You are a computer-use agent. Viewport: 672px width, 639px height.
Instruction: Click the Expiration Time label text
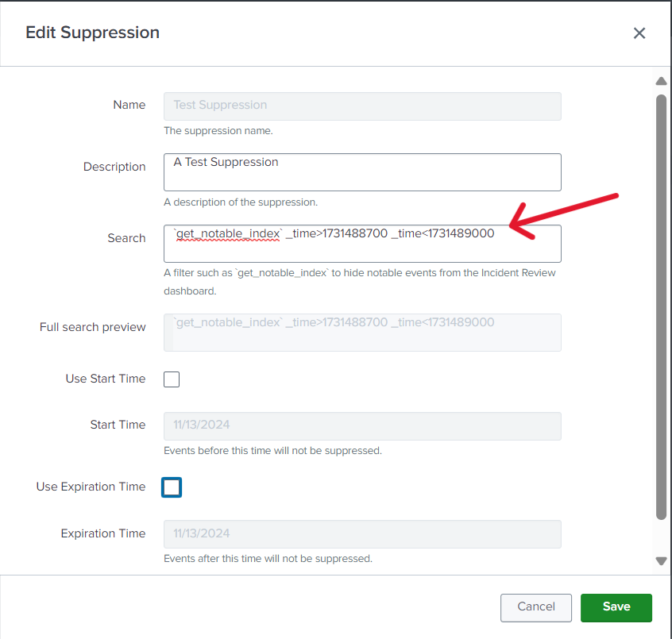tap(103, 534)
